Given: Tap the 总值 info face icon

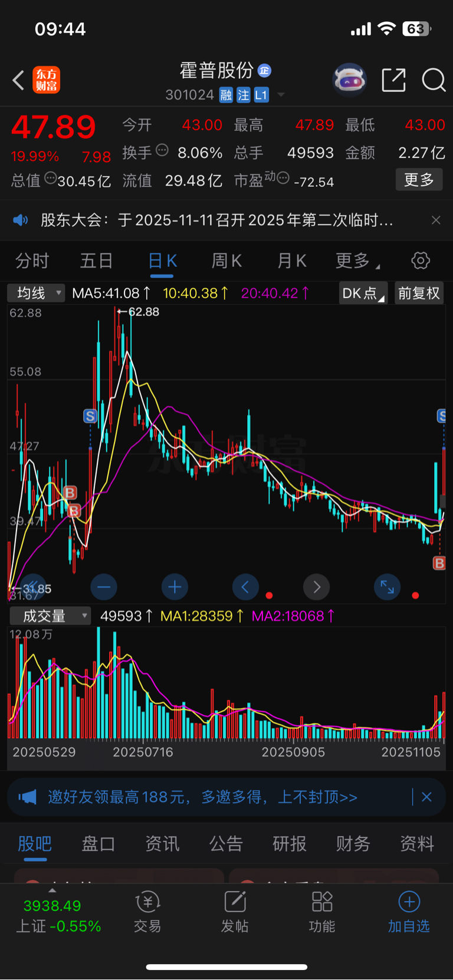Looking at the screenshot, I should [x=50, y=178].
